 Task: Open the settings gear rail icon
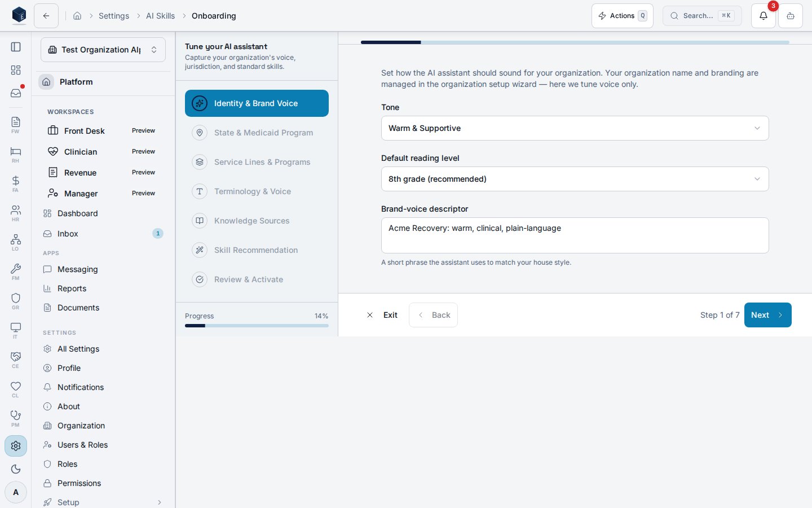pos(16,446)
